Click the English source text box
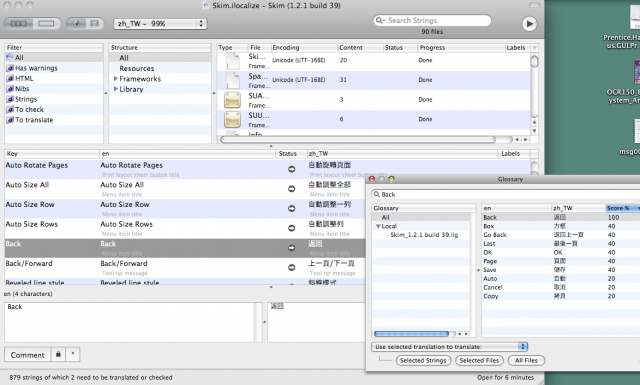 click(129, 322)
